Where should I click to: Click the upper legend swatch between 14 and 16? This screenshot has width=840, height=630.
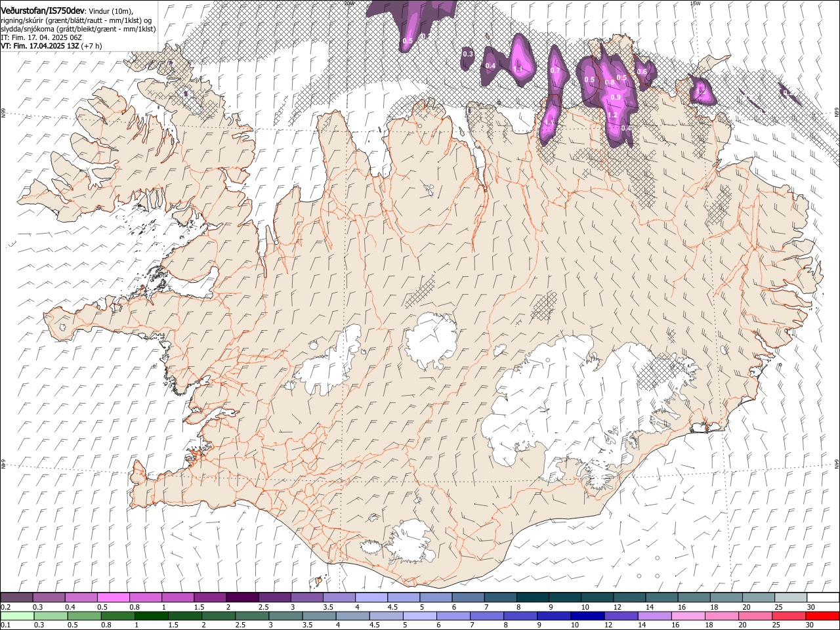pyautogui.click(x=661, y=598)
